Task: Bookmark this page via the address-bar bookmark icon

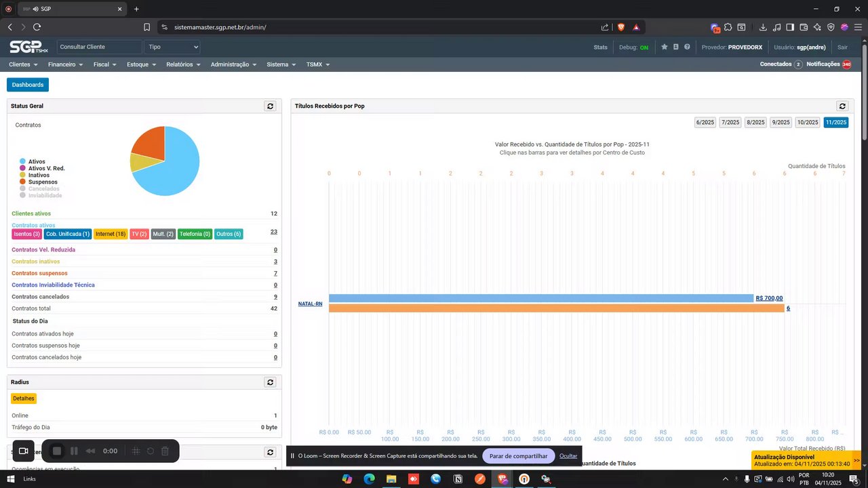Action: (x=146, y=27)
